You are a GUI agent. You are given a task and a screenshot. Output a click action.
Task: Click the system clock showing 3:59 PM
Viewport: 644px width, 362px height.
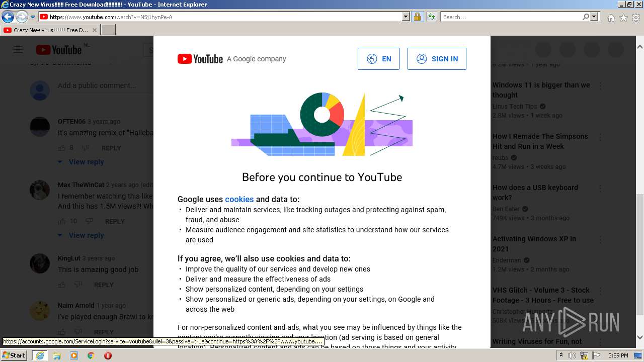[x=618, y=355]
